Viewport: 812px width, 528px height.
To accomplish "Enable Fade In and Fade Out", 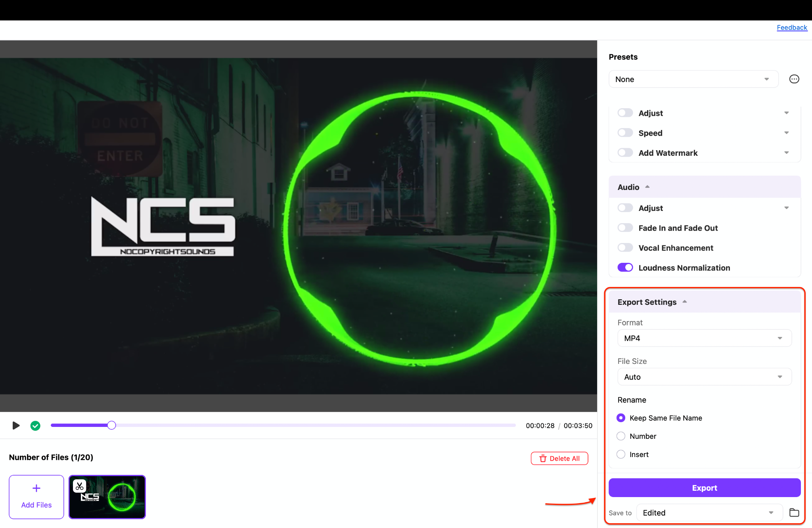I will pyautogui.click(x=625, y=228).
